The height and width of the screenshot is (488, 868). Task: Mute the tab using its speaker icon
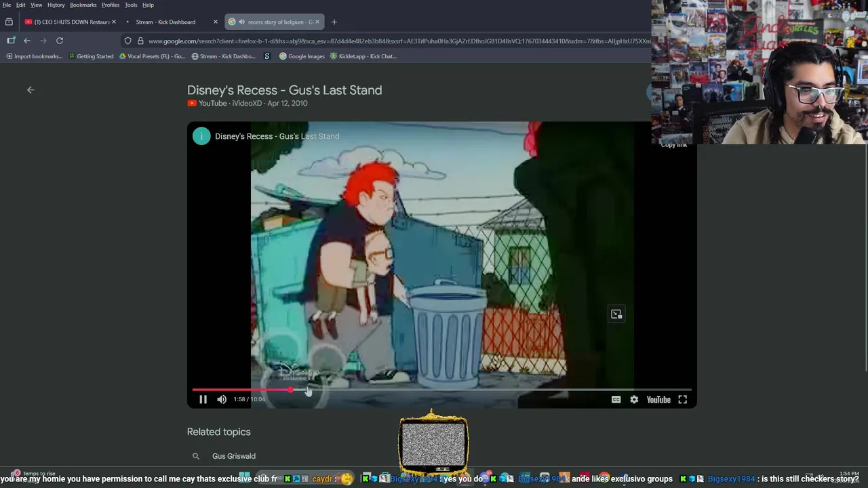[x=241, y=22]
